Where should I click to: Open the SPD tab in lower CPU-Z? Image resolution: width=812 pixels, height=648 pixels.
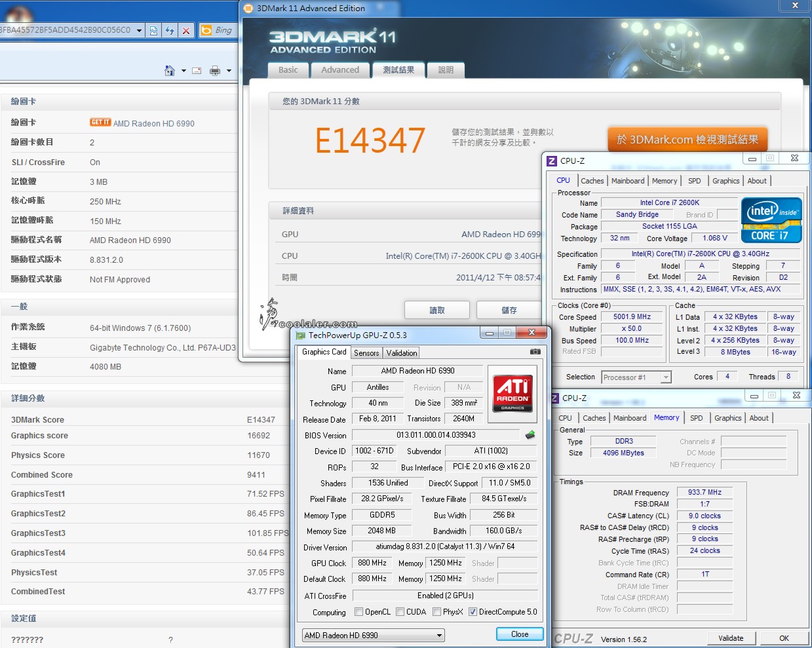pos(697,418)
